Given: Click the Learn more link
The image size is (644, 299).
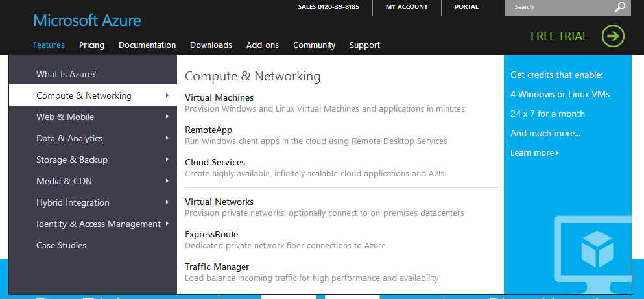Looking at the screenshot, I should click(x=534, y=153).
